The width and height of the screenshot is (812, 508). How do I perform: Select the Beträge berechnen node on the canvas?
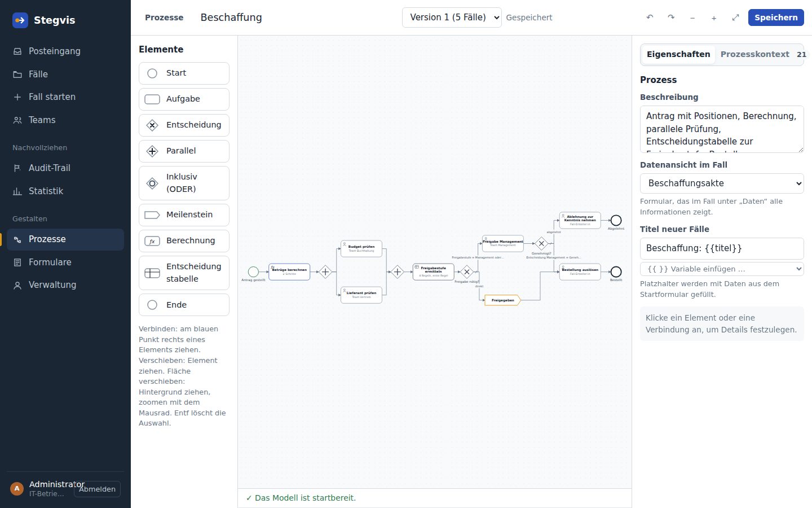pyautogui.click(x=289, y=271)
